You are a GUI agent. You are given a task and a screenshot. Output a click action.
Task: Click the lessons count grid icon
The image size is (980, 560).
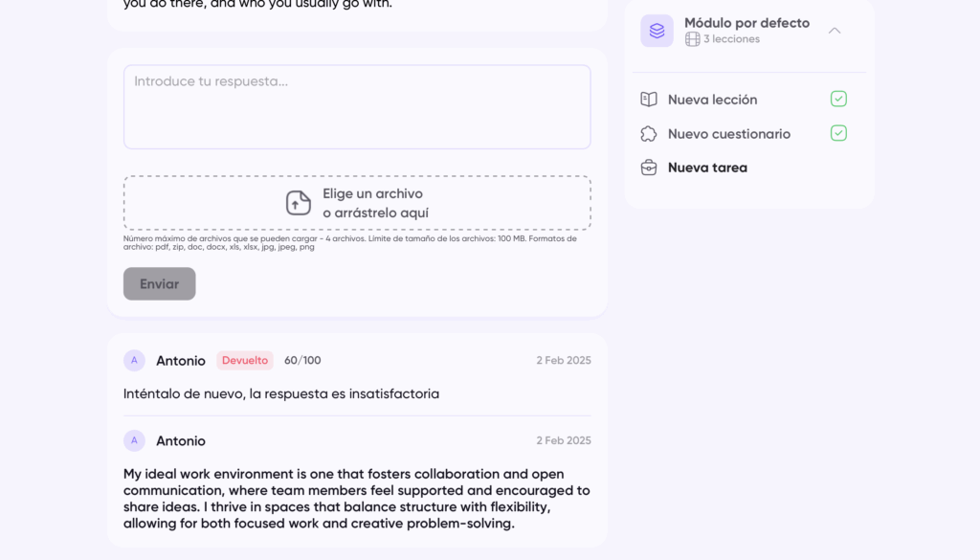tap(693, 39)
